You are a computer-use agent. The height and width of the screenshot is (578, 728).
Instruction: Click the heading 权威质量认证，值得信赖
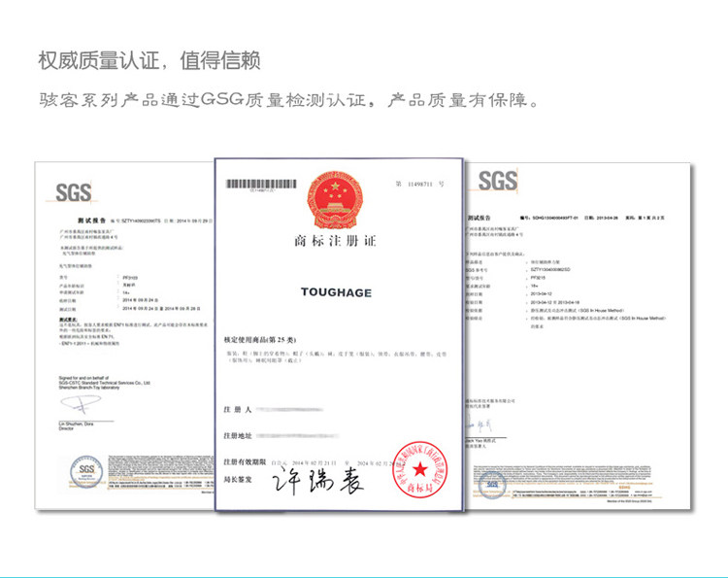pyautogui.click(x=149, y=61)
